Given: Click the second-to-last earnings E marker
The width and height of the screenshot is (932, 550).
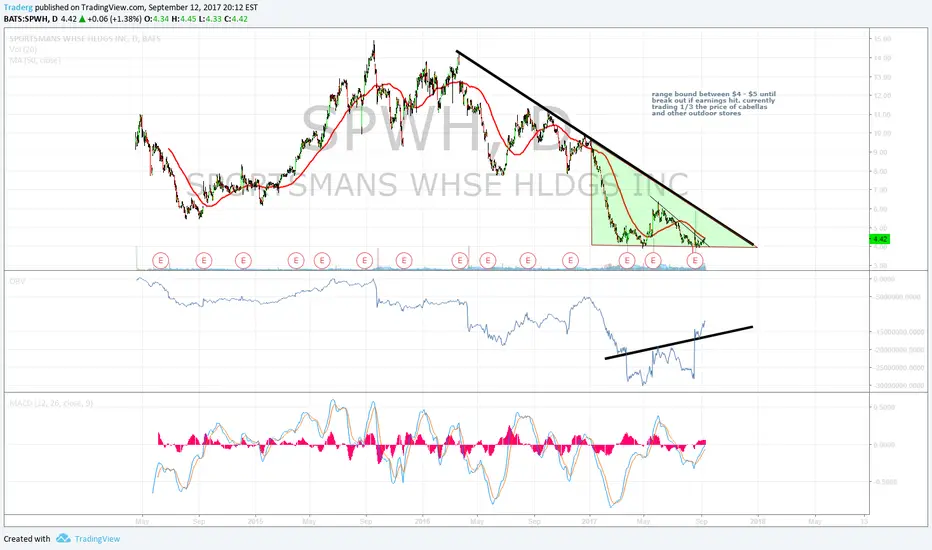Looking at the screenshot, I should 653,260.
